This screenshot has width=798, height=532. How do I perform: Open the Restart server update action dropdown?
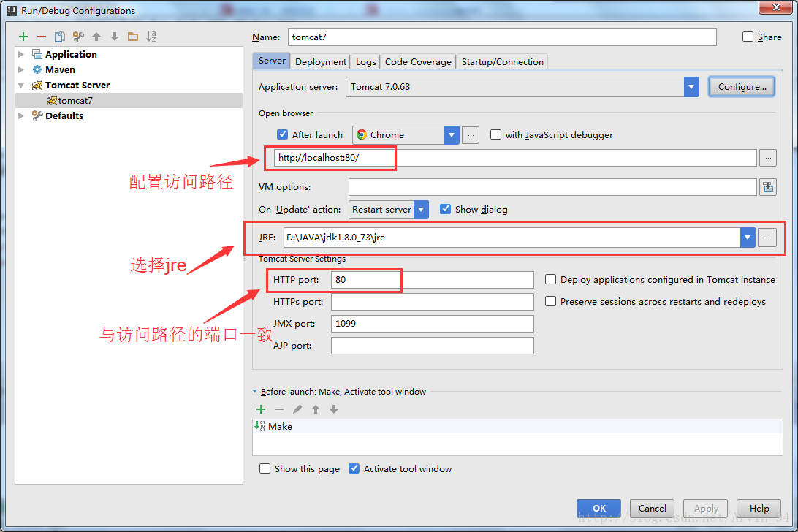tap(421, 209)
